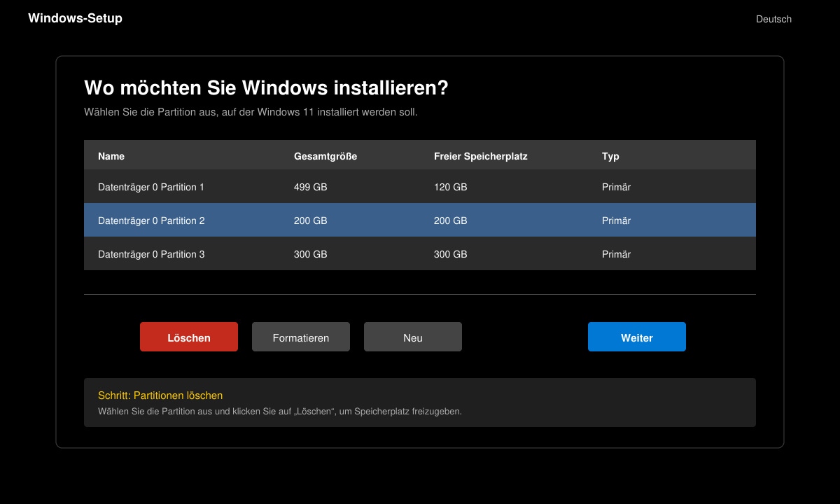Click the 'Wo möchten Sie Windows installieren?' heading
The height and width of the screenshot is (504, 840).
266,88
